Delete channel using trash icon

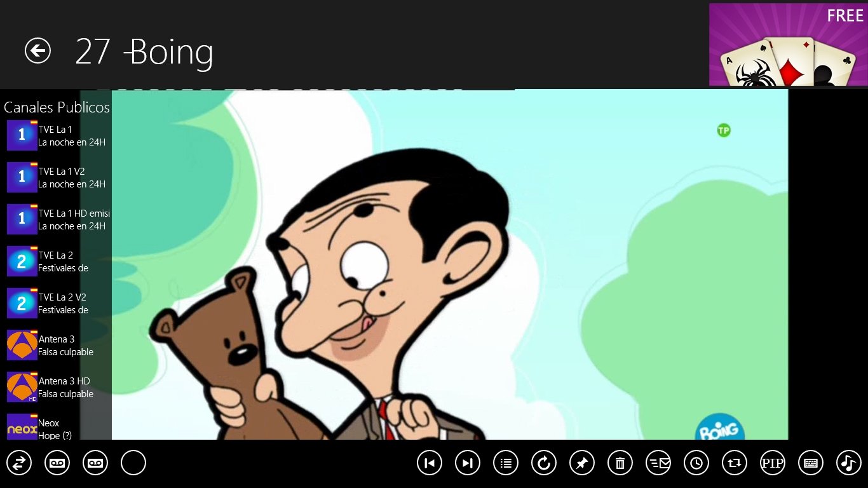pyautogui.click(x=620, y=463)
